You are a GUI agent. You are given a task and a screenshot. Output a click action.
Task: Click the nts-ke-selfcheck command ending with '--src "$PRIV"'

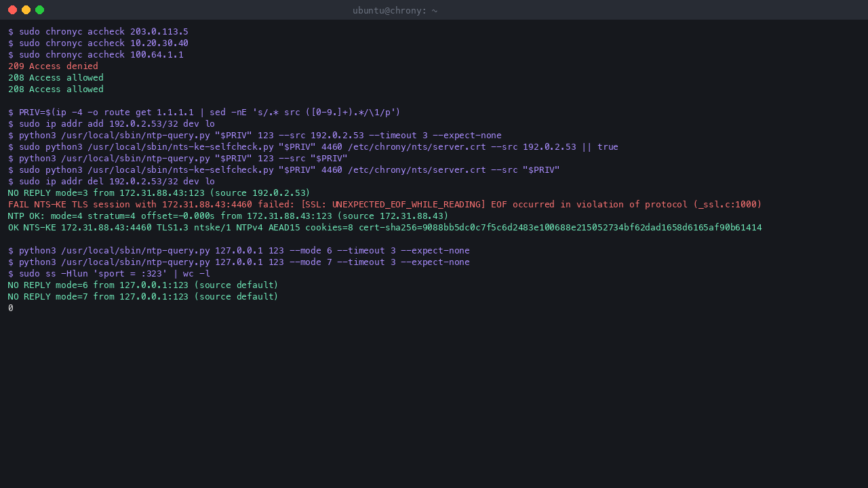pyautogui.click(x=284, y=170)
